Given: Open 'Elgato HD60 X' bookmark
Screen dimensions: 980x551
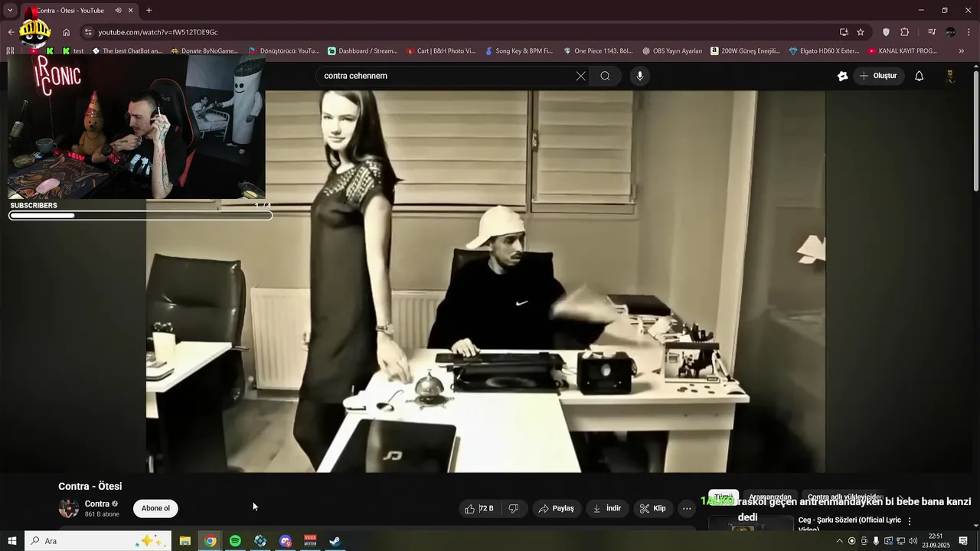Looking at the screenshot, I should [824, 51].
